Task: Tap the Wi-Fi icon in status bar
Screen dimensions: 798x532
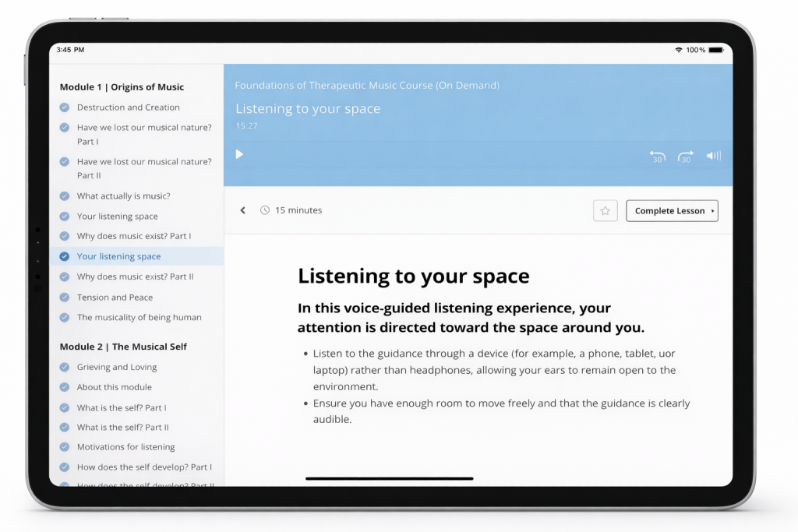Action: (679, 50)
